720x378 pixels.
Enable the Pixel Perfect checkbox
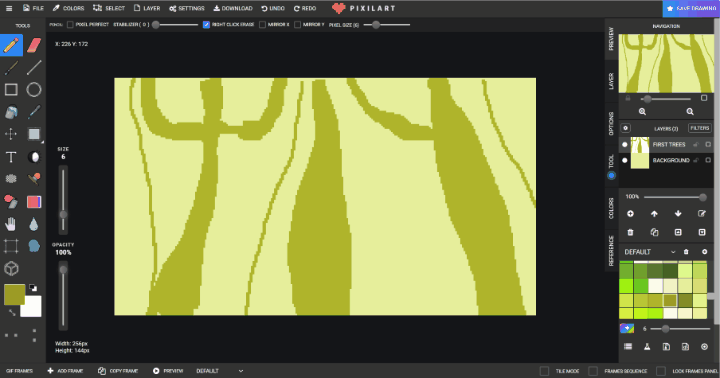[x=70, y=25]
